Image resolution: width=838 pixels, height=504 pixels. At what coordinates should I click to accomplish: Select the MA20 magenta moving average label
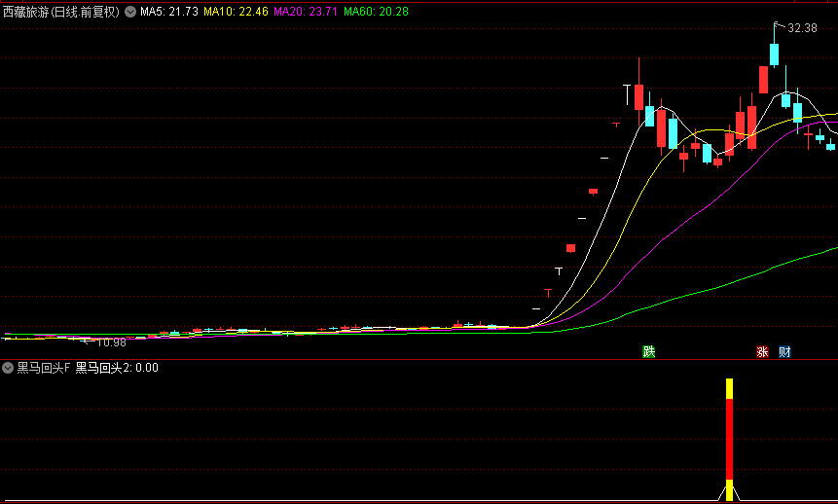coord(306,12)
